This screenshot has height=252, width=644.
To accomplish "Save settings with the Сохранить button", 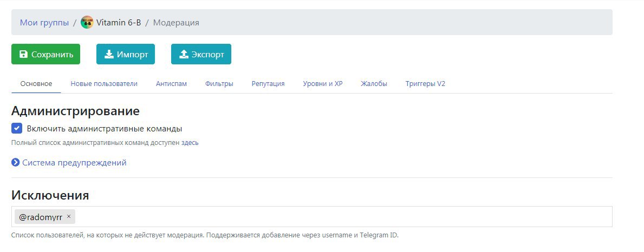I will [x=45, y=54].
